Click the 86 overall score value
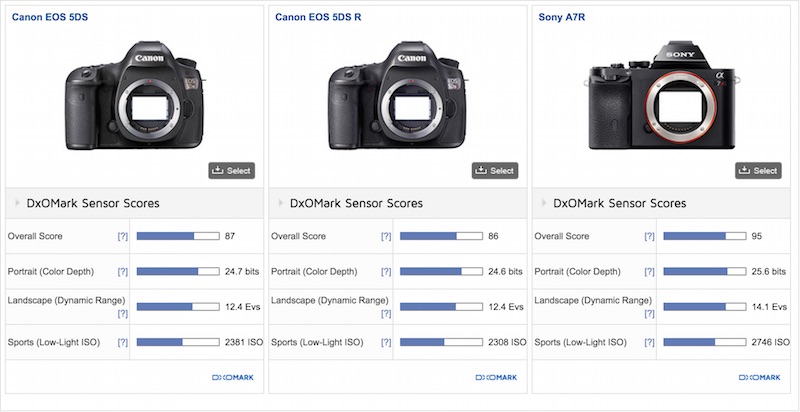800x412 pixels. pos(493,236)
